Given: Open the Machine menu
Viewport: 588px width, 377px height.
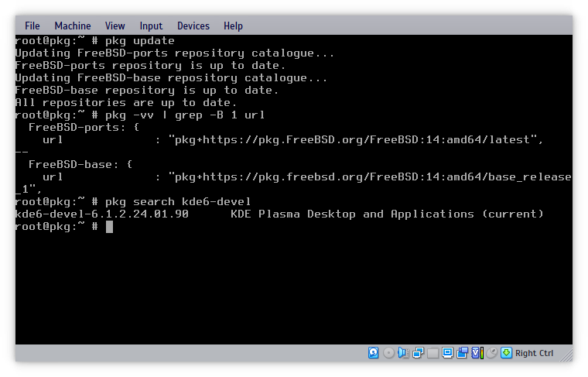Looking at the screenshot, I should 72,26.
